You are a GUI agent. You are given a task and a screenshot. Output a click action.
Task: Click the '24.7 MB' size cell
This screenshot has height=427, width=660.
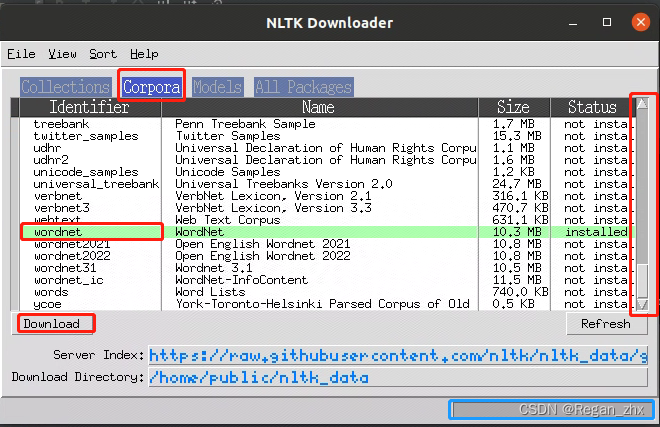point(517,184)
